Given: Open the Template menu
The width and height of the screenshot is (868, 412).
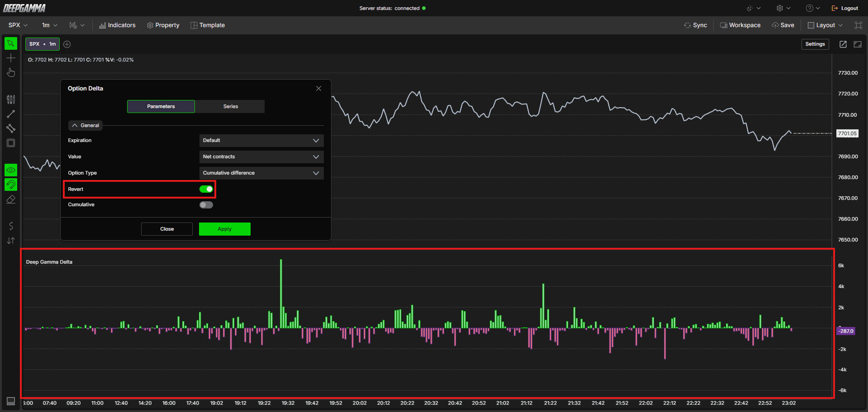Looking at the screenshot, I should pyautogui.click(x=208, y=25).
